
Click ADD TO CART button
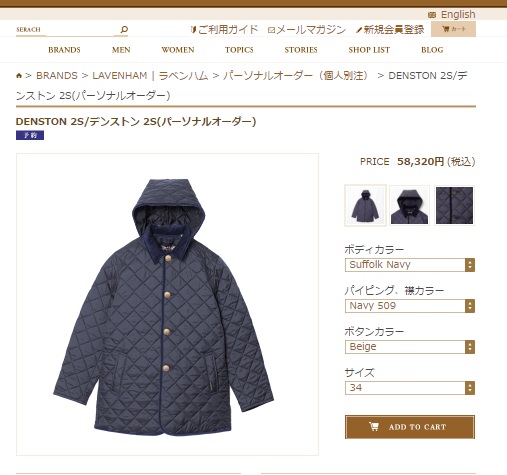tap(410, 427)
